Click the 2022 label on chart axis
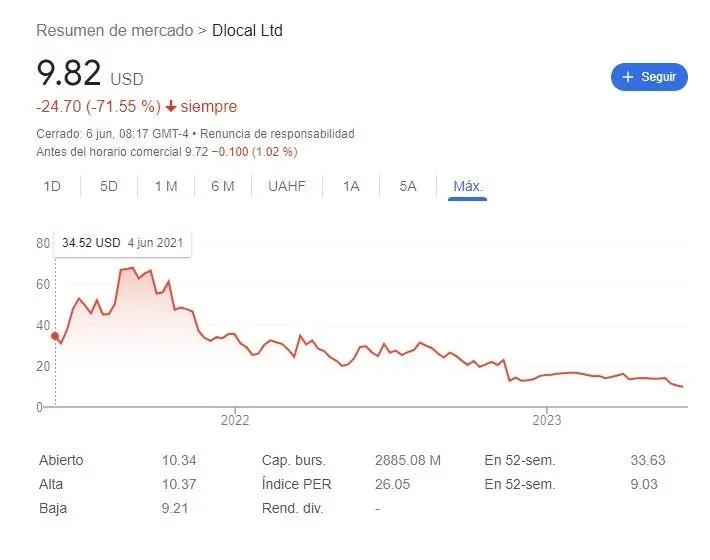 coord(234,420)
